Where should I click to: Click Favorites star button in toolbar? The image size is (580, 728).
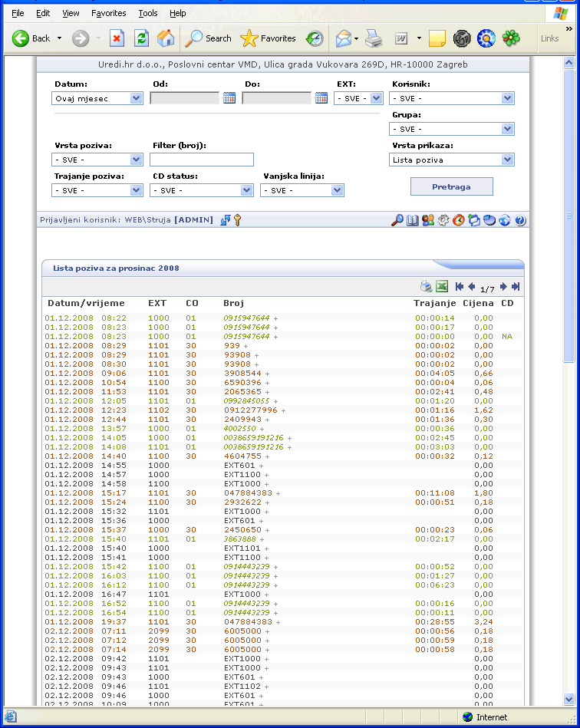click(x=268, y=38)
